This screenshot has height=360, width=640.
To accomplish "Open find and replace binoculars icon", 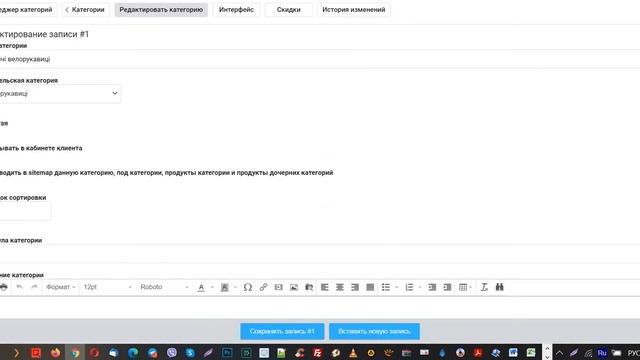I will point(500,287).
